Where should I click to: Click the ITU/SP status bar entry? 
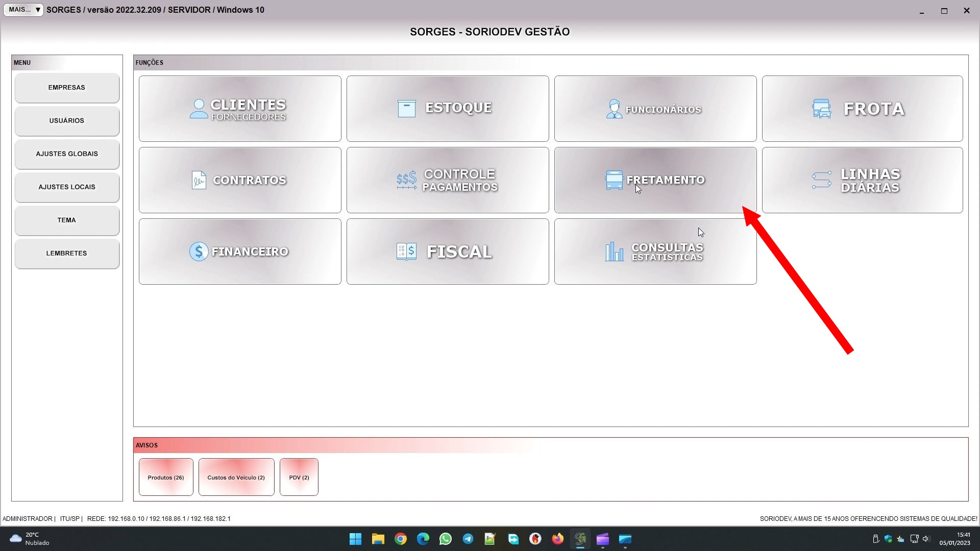coord(69,519)
